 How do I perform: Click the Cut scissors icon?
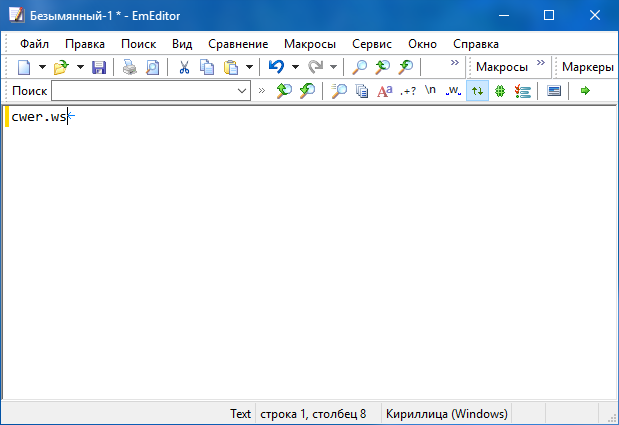184,67
